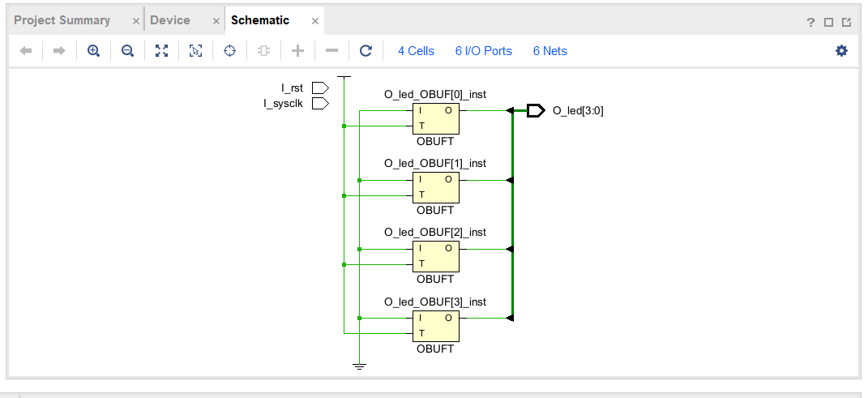Click the Zoom In magnifier icon
Viewport: 868px width, 398px height.
pyautogui.click(x=93, y=51)
